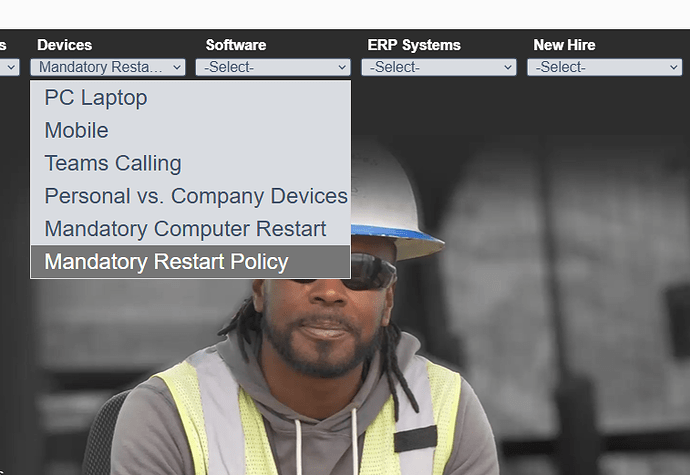Open the Software -Select- dropdown
This screenshot has width=690, height=475.
(273, 67)
